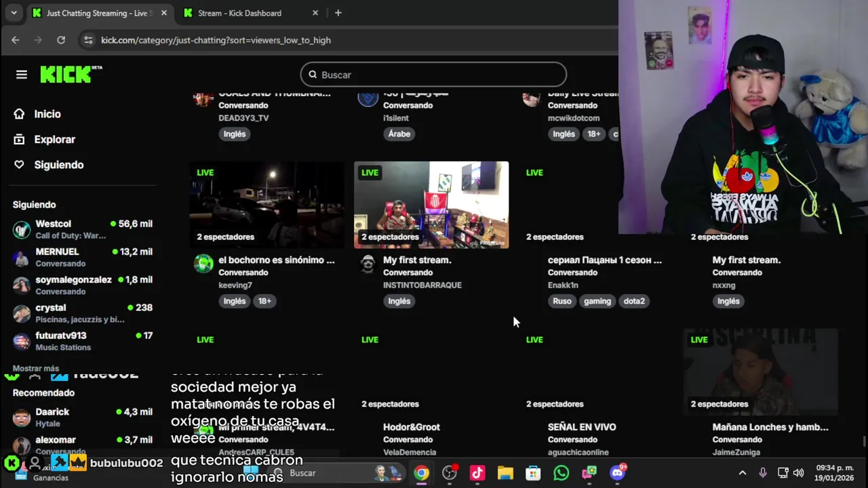The width and height of the screenshot is (868, 488).
Task: Click the i1silent channel avatar
Action: click(368, 99)
